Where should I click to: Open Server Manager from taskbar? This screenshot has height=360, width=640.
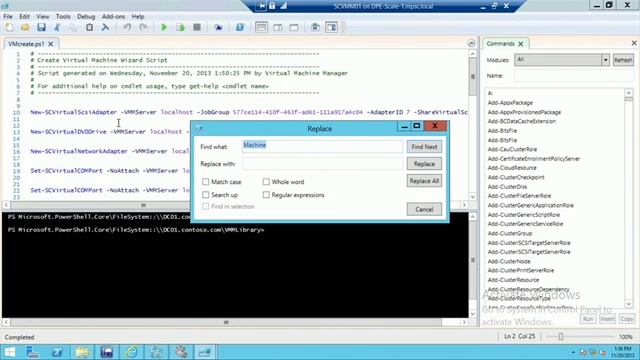32,352
